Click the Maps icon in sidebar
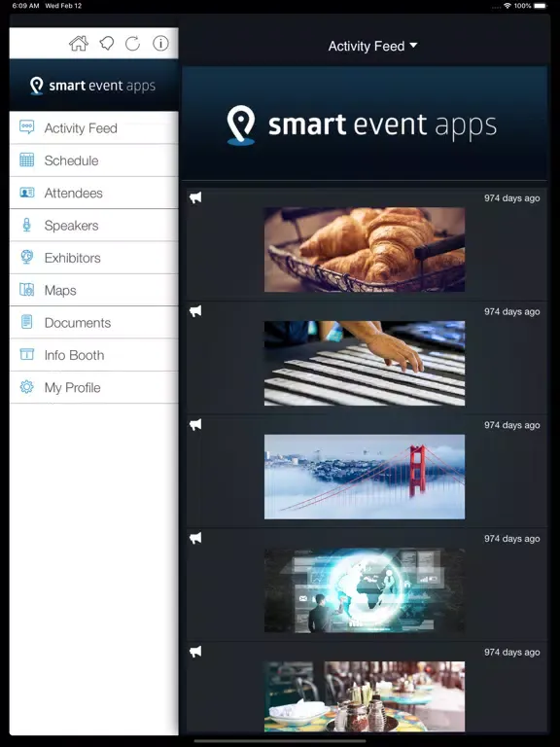This screenshot has height=747, width=560. 26,289
